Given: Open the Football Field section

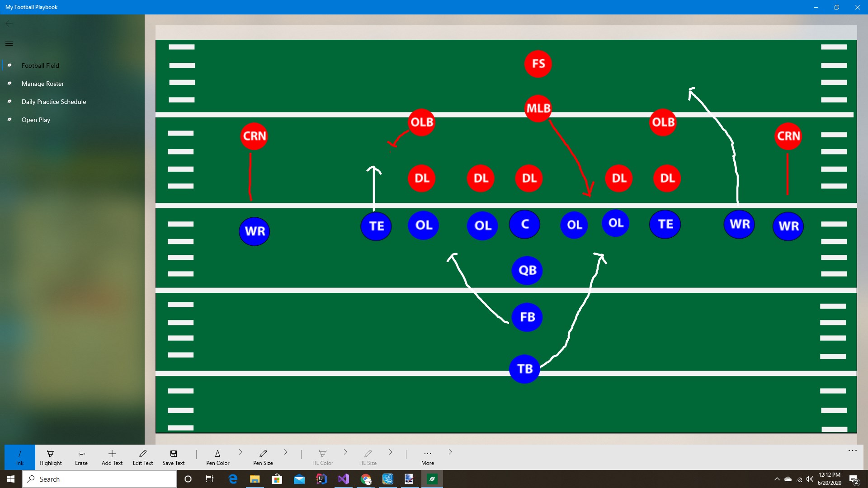Looking at the screenshot, I should coord(40,65).
